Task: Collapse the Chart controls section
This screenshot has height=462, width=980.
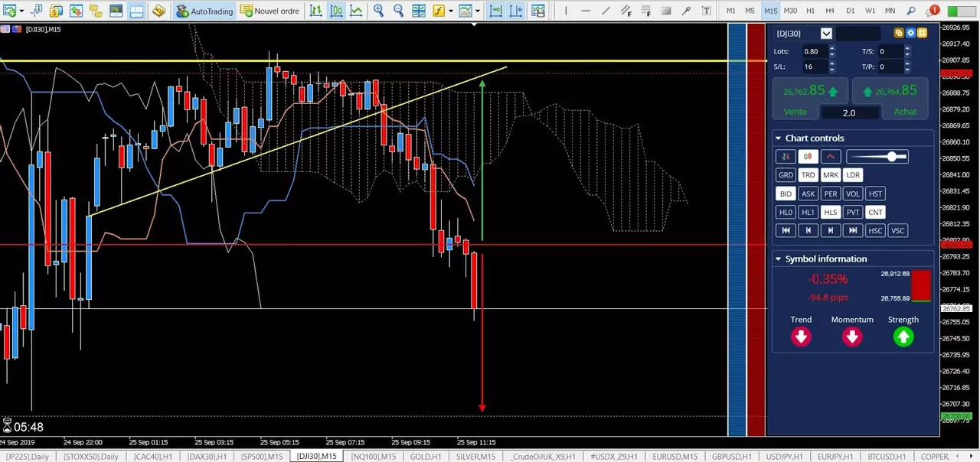Action: click(779, 138)
